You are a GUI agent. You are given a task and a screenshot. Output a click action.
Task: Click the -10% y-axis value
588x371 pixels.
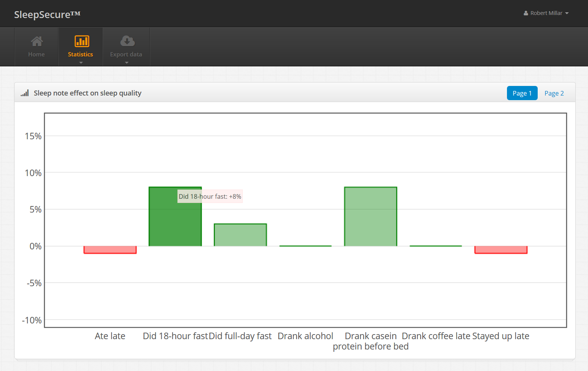(x=31, y=320)
